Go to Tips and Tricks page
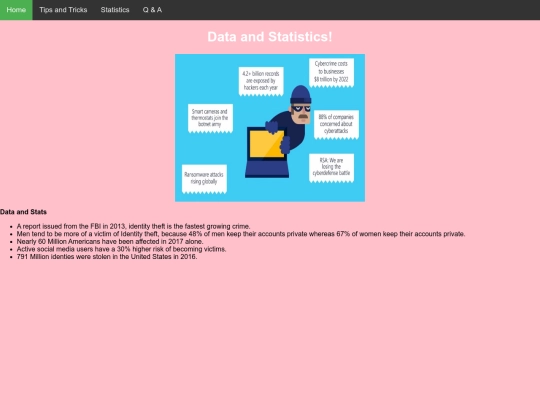Screen dimensions: 540x405 [63, 10]
